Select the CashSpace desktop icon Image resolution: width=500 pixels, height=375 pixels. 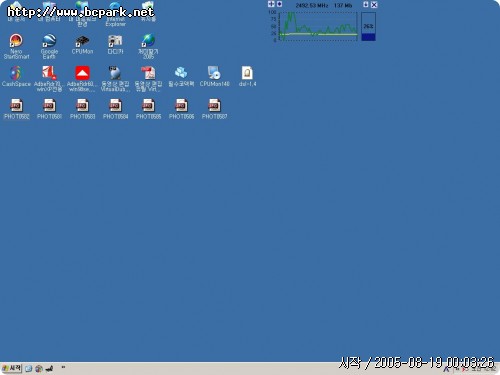tap(16, 77)
